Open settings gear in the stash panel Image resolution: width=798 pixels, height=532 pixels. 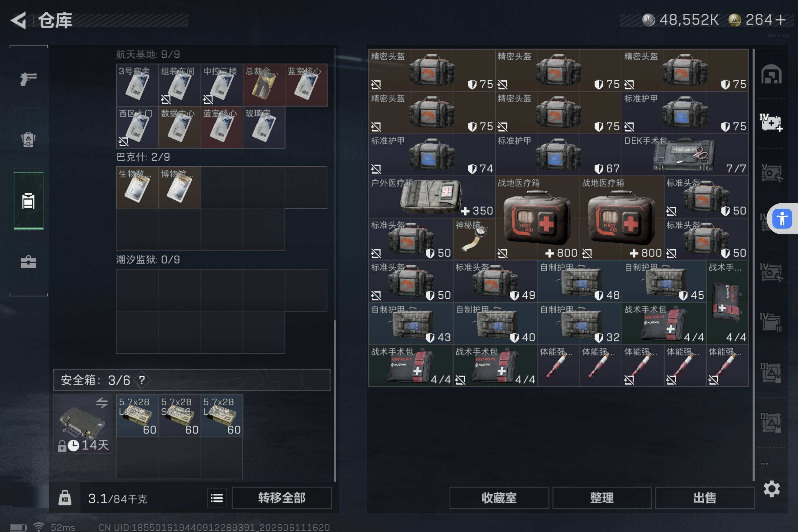point(771,489)
